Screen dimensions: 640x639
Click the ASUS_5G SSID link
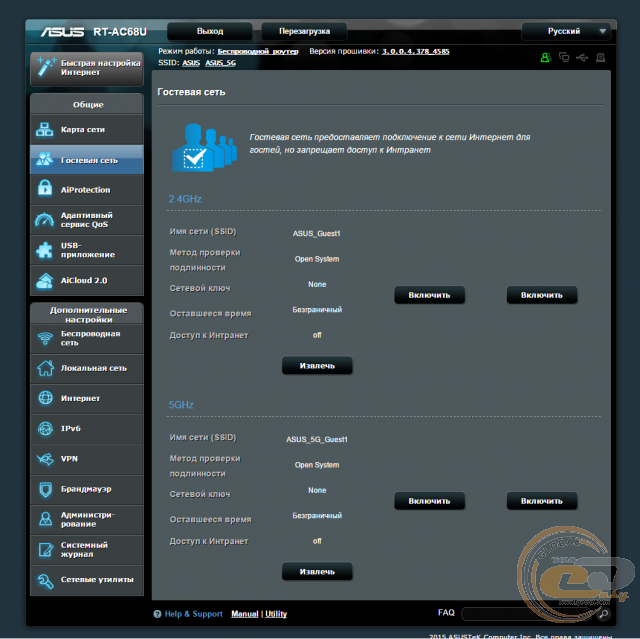pos(220,63)
